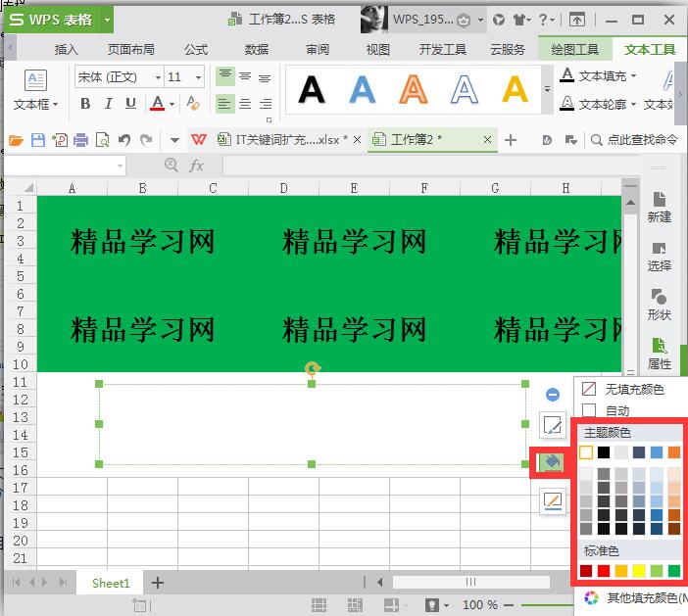Select top vertical alignment
Viewport: 688px width, 616px height.
click(x=225, y=76)
